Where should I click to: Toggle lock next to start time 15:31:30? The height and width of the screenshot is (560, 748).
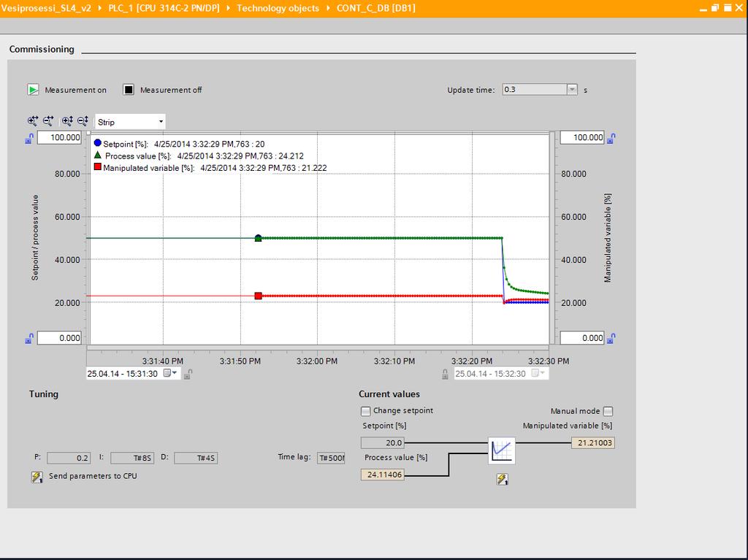pyautogui.click(x=188, y=374)
